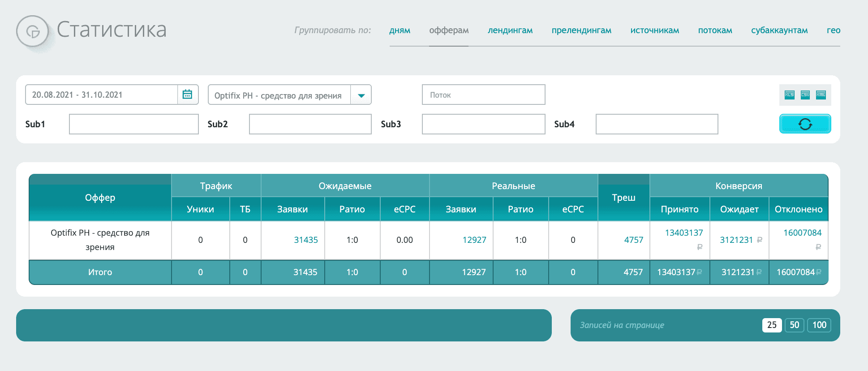Select 25 records per page
Image resolution: width=868 pixels, height=371 pixels.
(772, 325)
